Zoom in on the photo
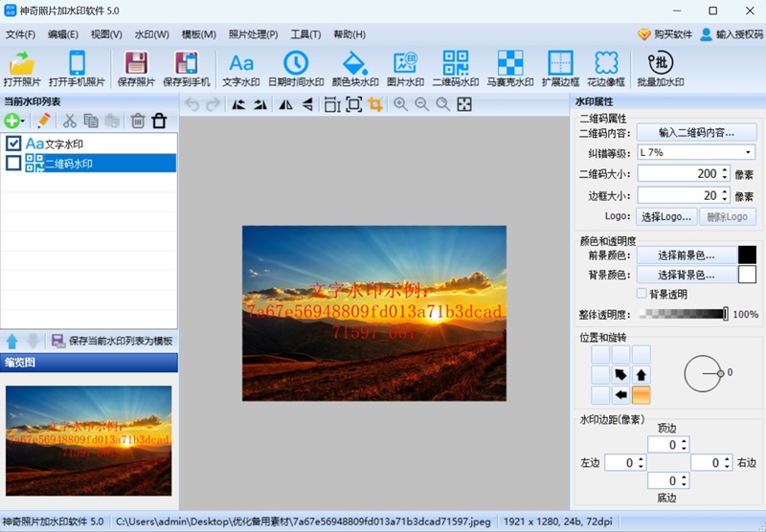766x532 pixels. tap(400, 104)
